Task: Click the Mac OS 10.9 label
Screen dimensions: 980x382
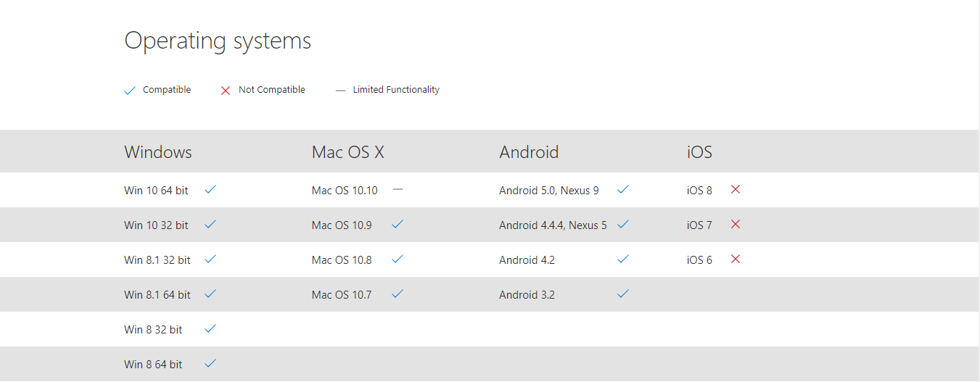Action: [342, 225]
